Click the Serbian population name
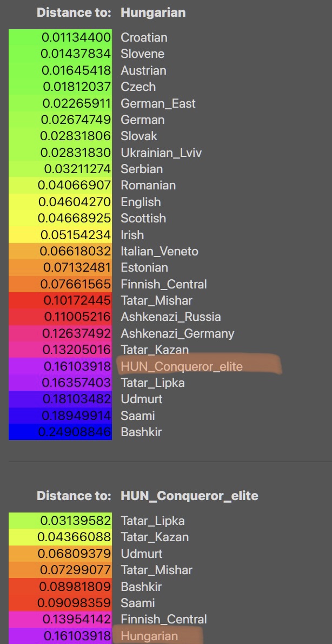332x644 pixels. pyautogui.click(x=142, y=169)
